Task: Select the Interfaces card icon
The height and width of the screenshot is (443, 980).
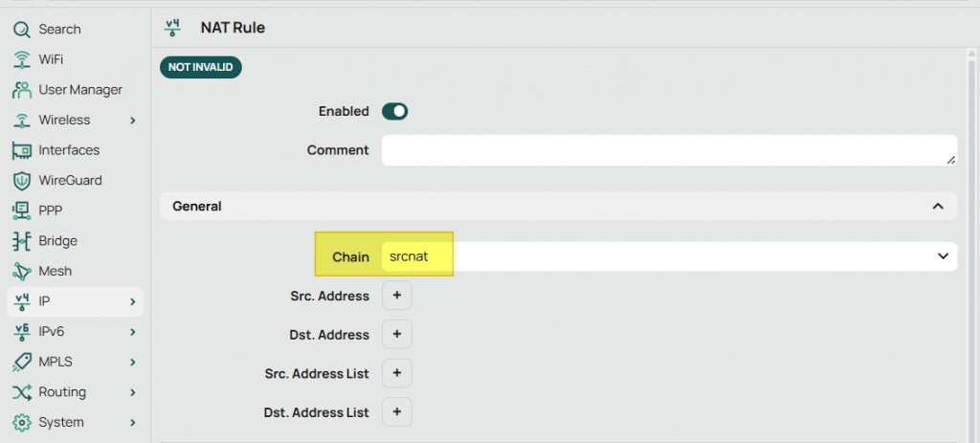Action: (x=22, y=150)
